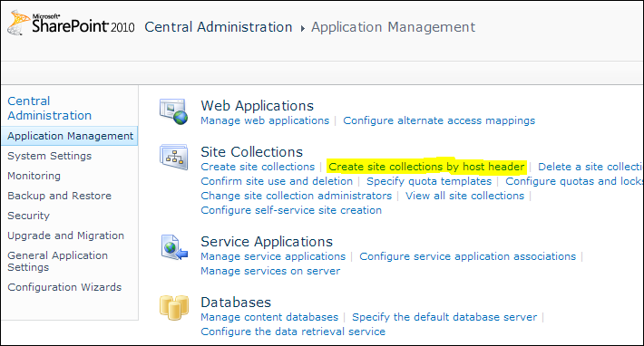
Task: Click Create site collections by host header
Action: (426, 167)
